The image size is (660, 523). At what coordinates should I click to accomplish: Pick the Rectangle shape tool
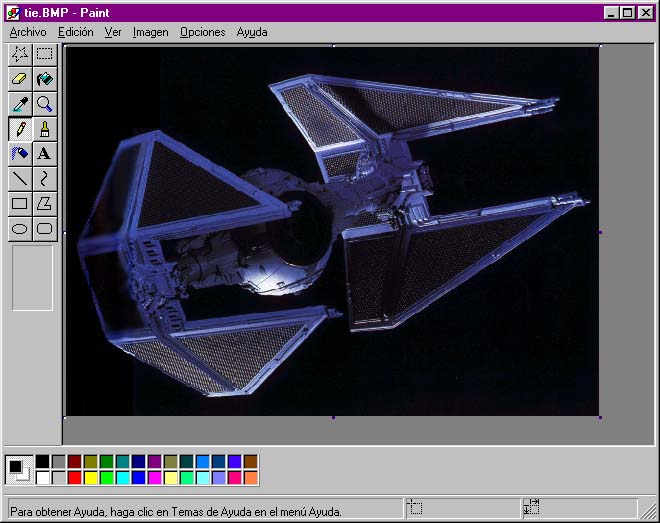click(20, 204)
